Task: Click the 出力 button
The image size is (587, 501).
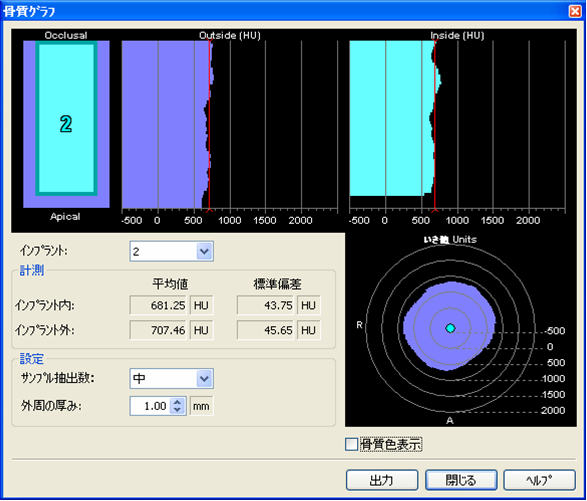Action: 382,480
